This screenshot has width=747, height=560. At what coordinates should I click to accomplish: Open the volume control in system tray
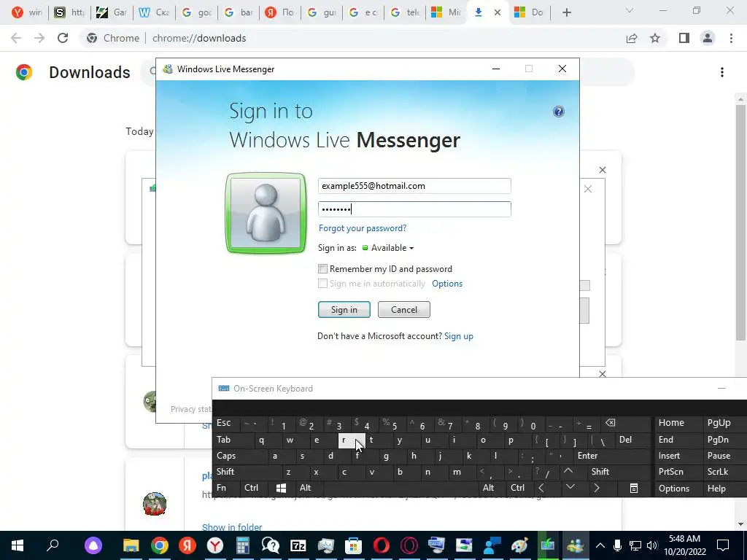652,545
